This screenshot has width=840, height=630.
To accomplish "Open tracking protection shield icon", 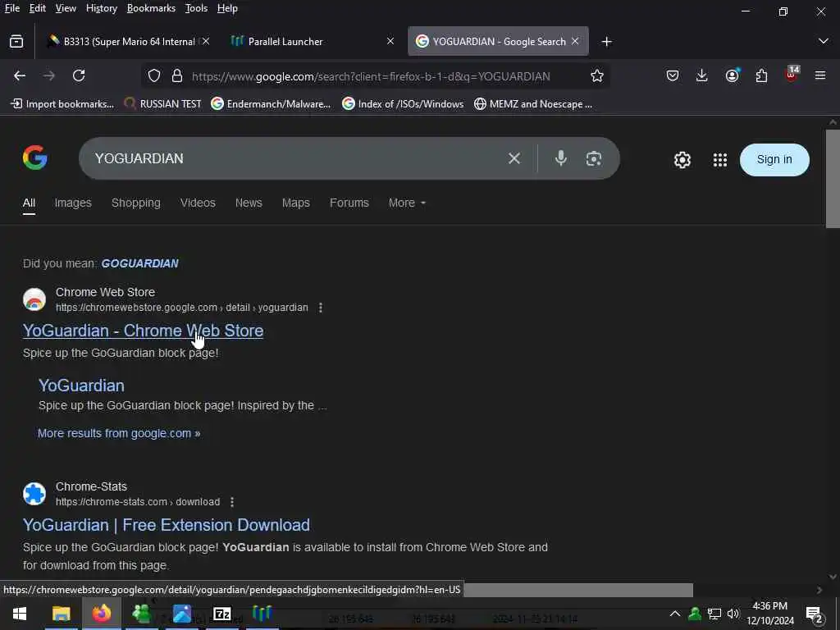I will point(154,76).
